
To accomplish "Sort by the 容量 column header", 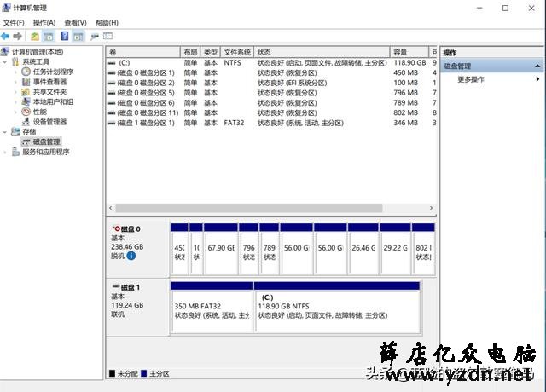I will 409,52.
